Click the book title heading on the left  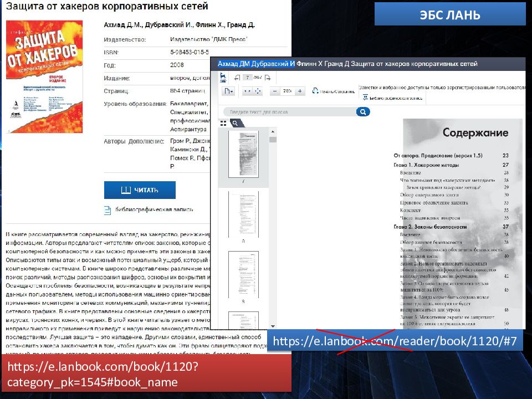(107, 6)
